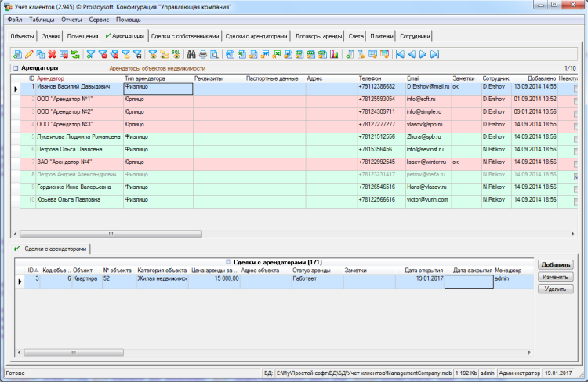Viewport: 588px width, 382px height.
Task: Click the bar chart icon in toolbar
Action: 334,54
